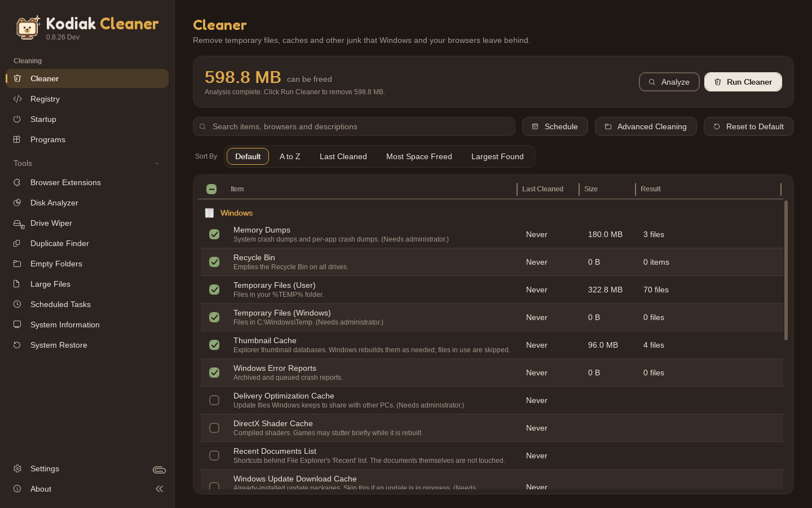Click the Registry code icon
This screenshot has width=812, height=508.
click(17, 99)
